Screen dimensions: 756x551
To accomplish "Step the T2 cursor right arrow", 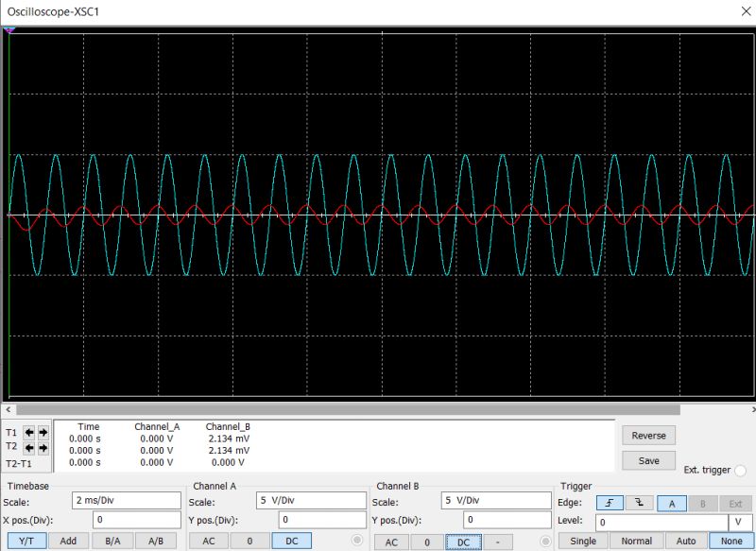I will click(x=42, y=446).
